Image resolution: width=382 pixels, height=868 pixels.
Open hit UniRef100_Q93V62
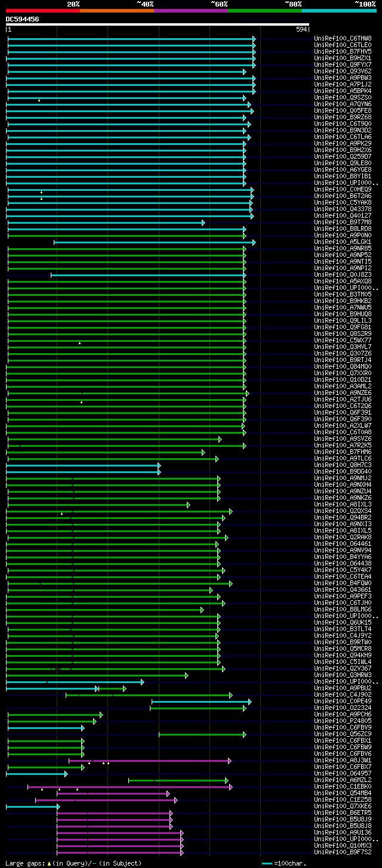click(x=343, y=71)
